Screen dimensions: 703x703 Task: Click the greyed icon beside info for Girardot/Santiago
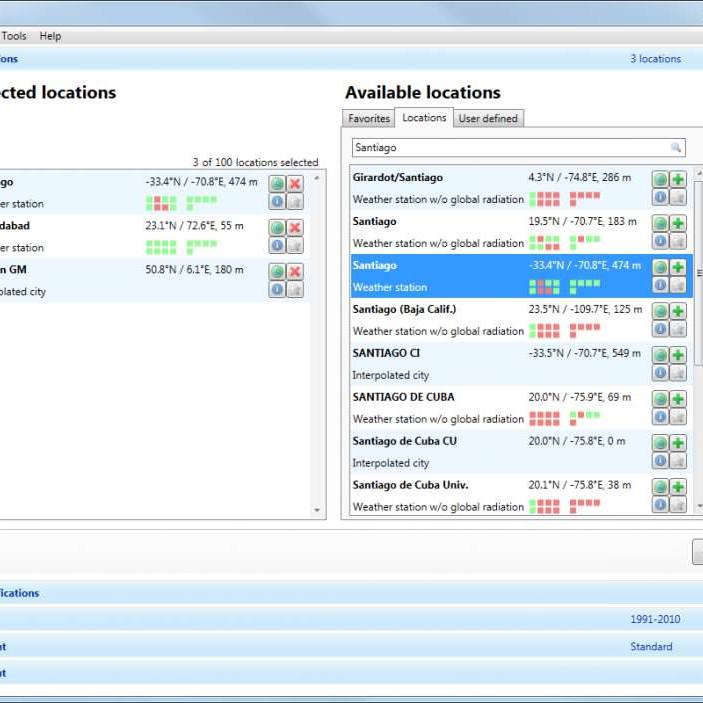coord(678,197)
